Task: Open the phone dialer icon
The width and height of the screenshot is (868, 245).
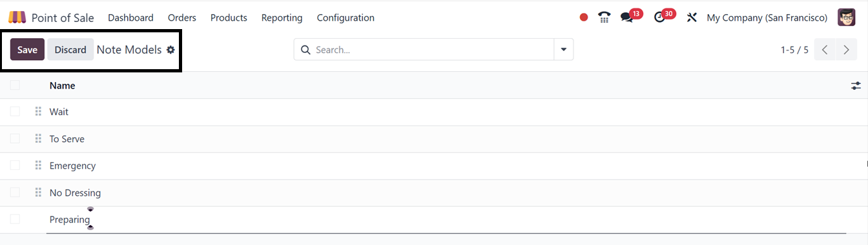Action: pos(604,17)
